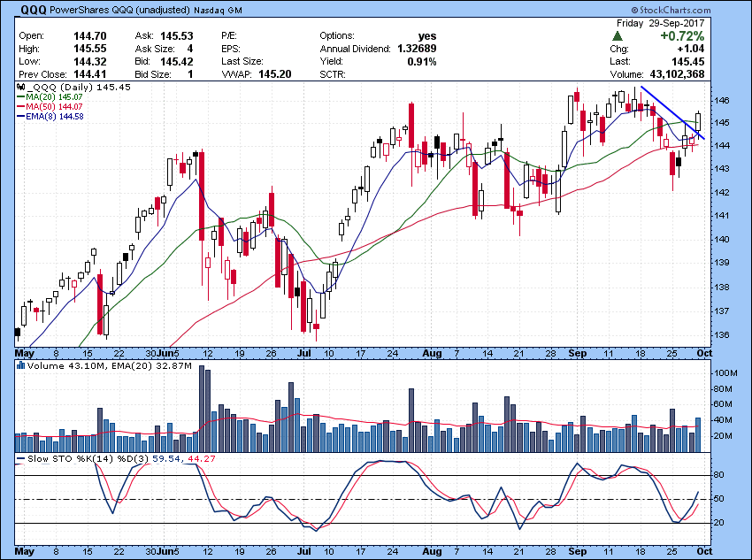Click the stochastic value 44.27

[202, 459]
